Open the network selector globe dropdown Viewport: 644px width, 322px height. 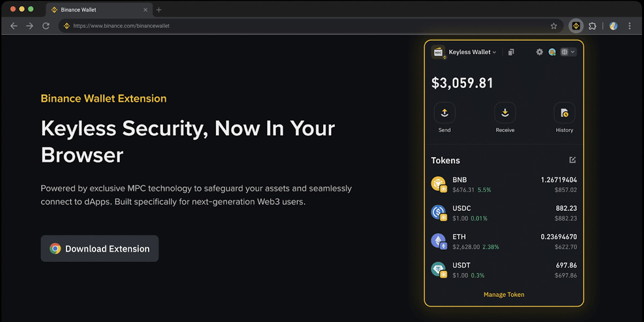coord(568,52)
